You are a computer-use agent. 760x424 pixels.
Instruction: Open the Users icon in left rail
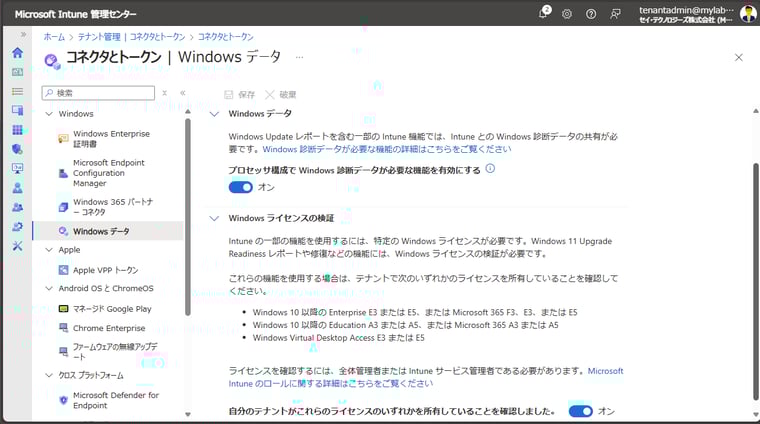click(17, 188)
